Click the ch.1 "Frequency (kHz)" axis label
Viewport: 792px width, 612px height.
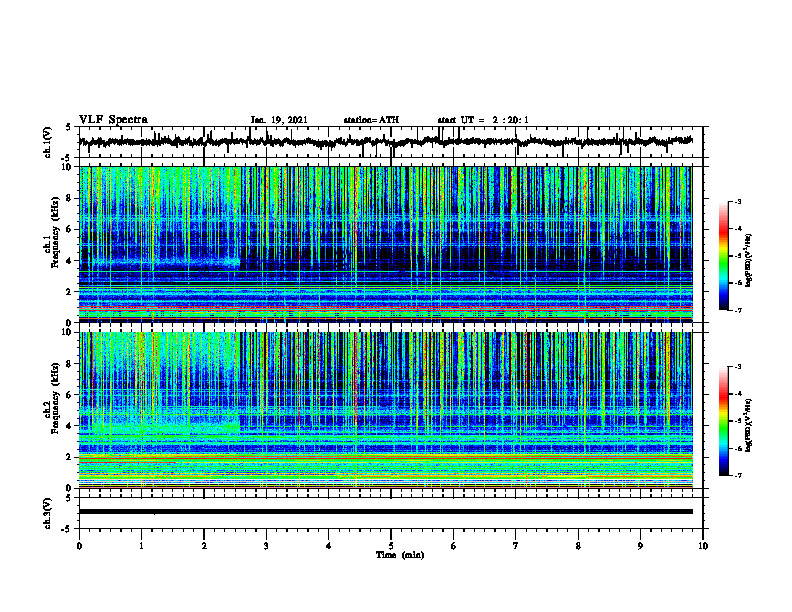click(55, 233)
